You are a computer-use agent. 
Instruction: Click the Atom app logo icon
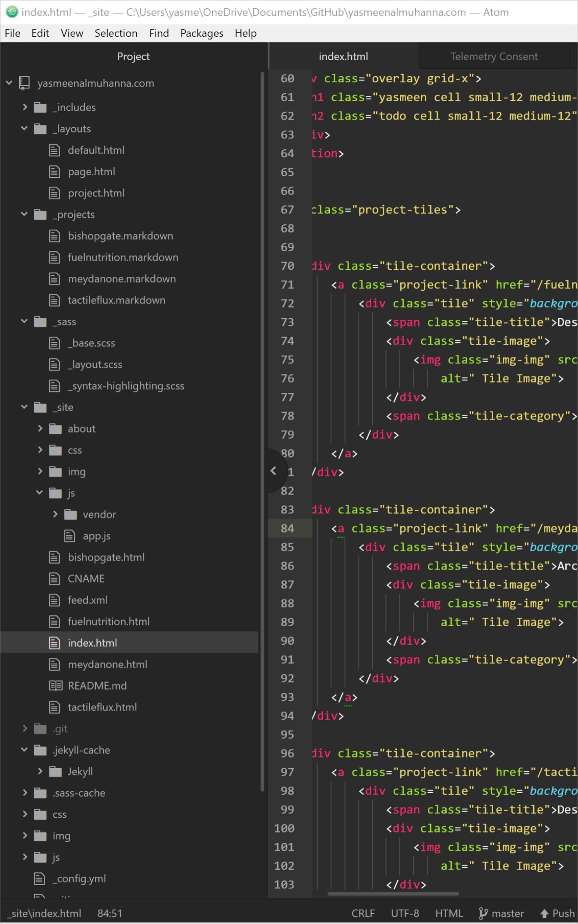click(x=11, y=12)
